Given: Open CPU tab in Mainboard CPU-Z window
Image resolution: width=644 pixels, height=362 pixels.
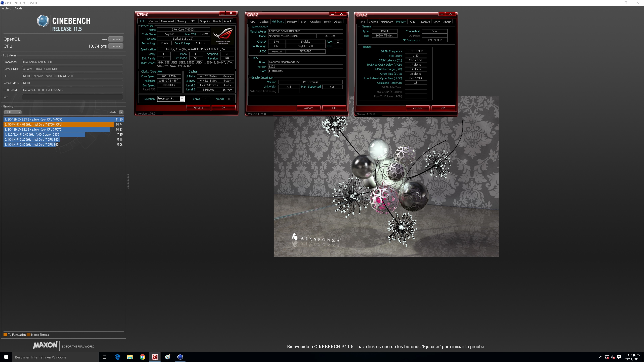Looking at the screenshot, I should 253,22.
